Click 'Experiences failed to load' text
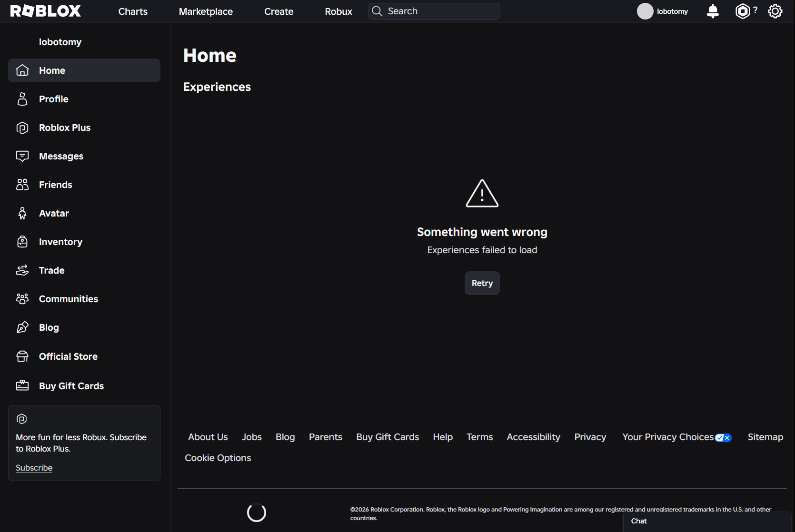The image size is (795, 532). 482,250
